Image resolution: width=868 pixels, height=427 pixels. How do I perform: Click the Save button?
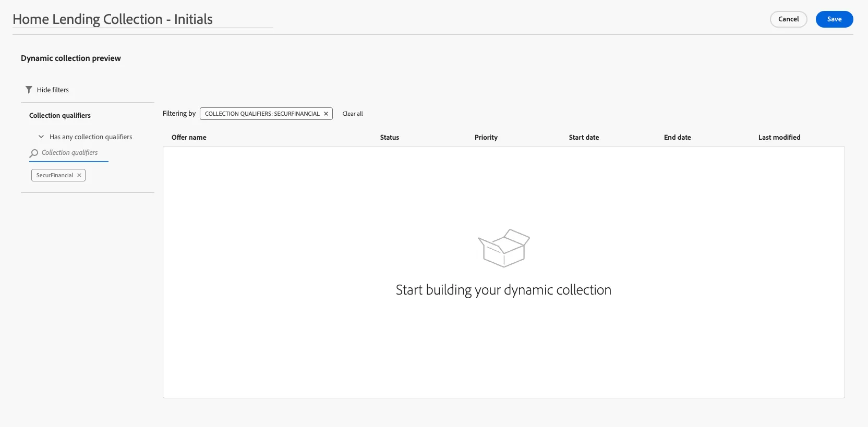pos(834,19)
